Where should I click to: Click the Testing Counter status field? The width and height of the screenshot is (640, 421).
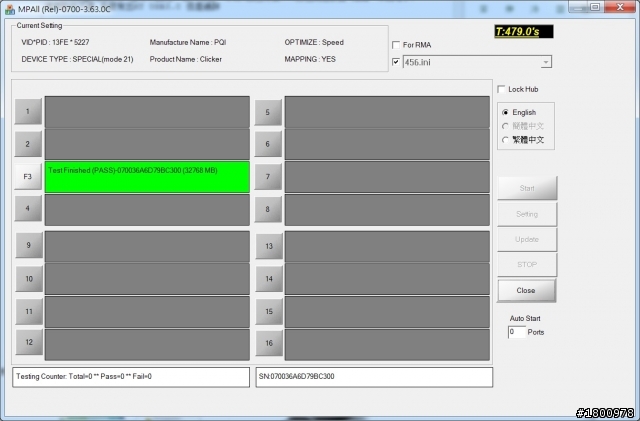tap(131, 377)
